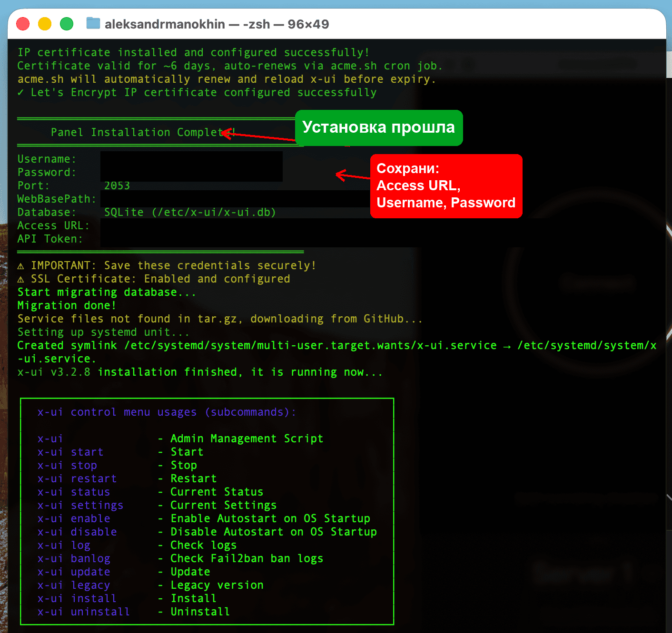The height and width of the screenshot is (633, 672).
Task: Click the 'x-ui v3.2.8 installation finished' line
Action: (200, 372)
